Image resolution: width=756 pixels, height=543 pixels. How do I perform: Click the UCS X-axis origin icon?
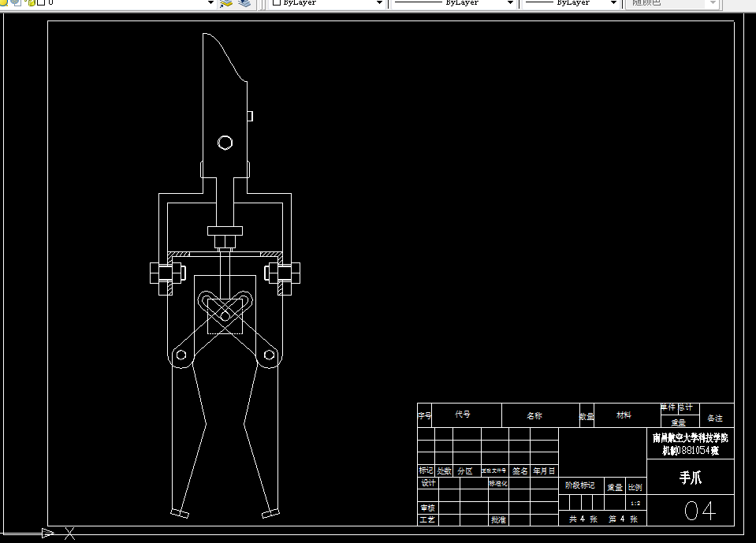click(x=69, y=534)
